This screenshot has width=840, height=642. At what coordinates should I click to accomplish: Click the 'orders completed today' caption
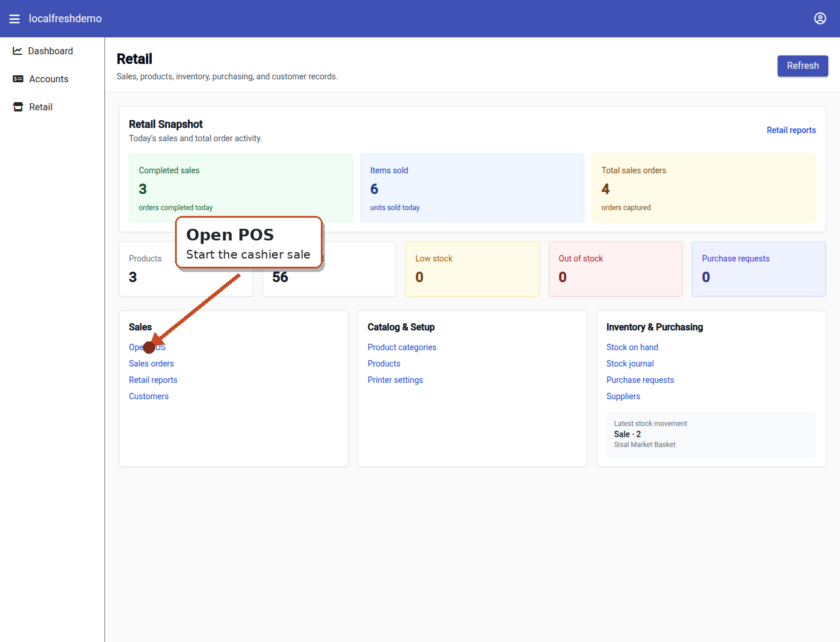coord(176,208)
